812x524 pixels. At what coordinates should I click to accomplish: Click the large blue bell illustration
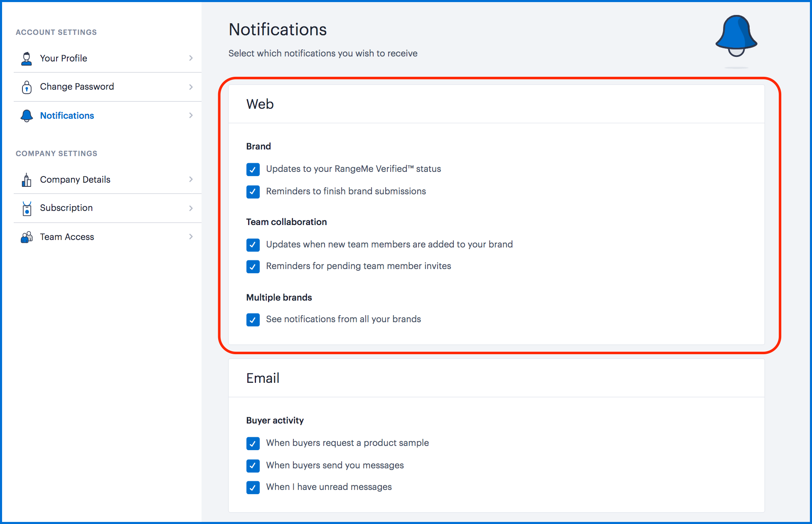[736, 36]
